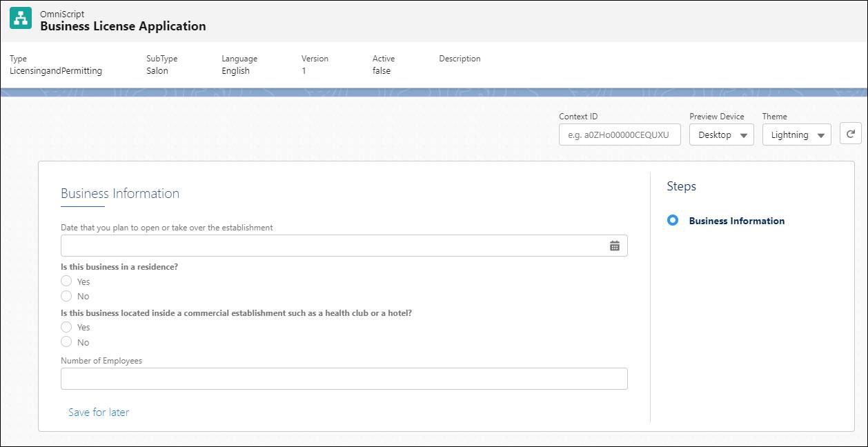Click the Save for later link
This screenshot has width=868, height=447.
coord(98,412)
